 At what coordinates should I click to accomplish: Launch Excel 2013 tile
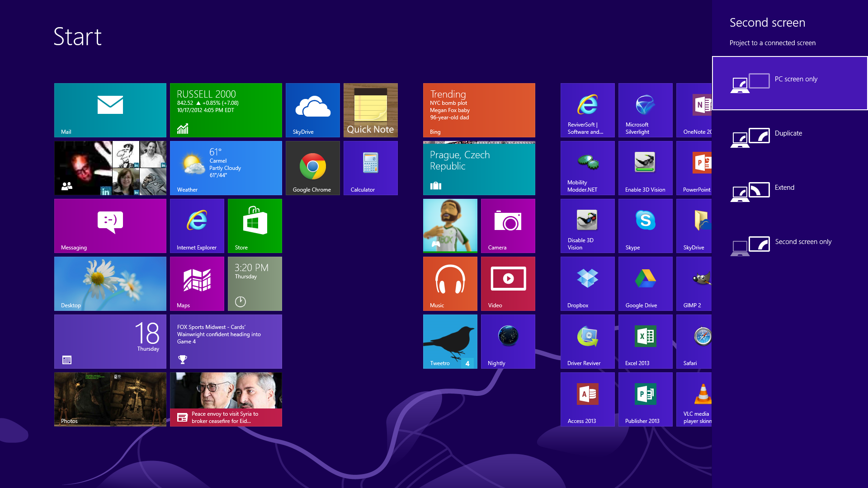coord(646,342)
